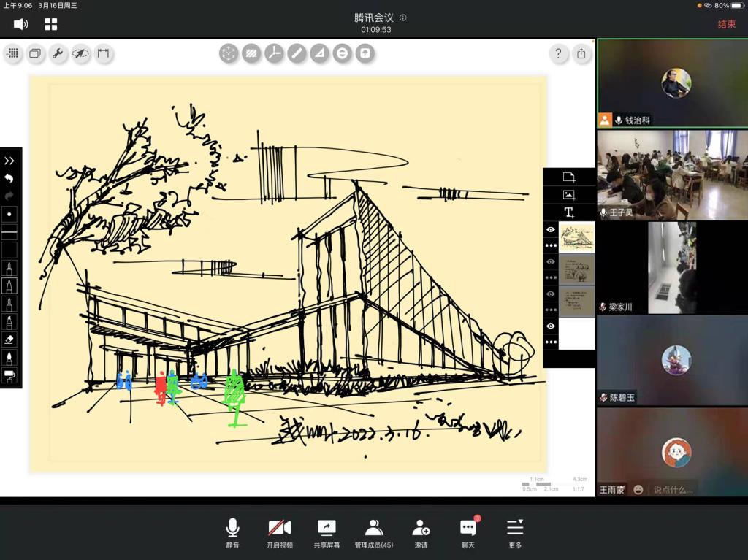This screenshot has width=748, height=560.
Task: Open the 更多 menu in meeting bar
Action: pos(515,534)
